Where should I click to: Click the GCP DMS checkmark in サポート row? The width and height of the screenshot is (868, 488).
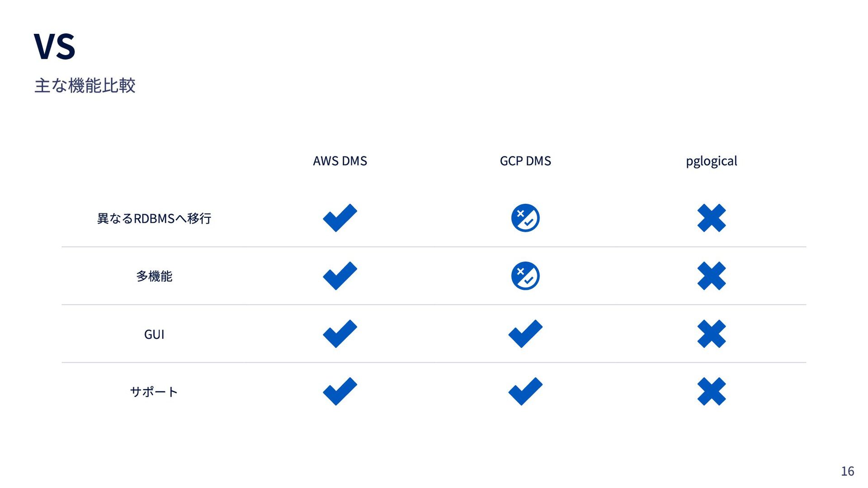[525, 391]
